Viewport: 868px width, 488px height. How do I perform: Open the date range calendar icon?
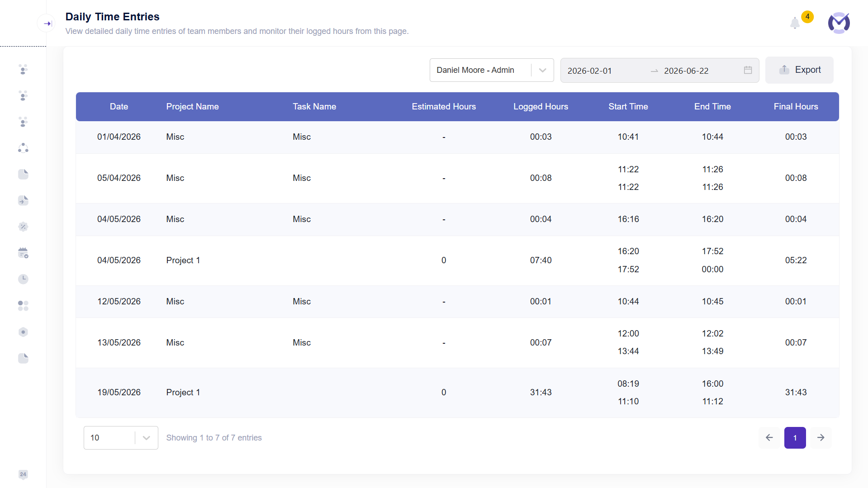[748, 70]
